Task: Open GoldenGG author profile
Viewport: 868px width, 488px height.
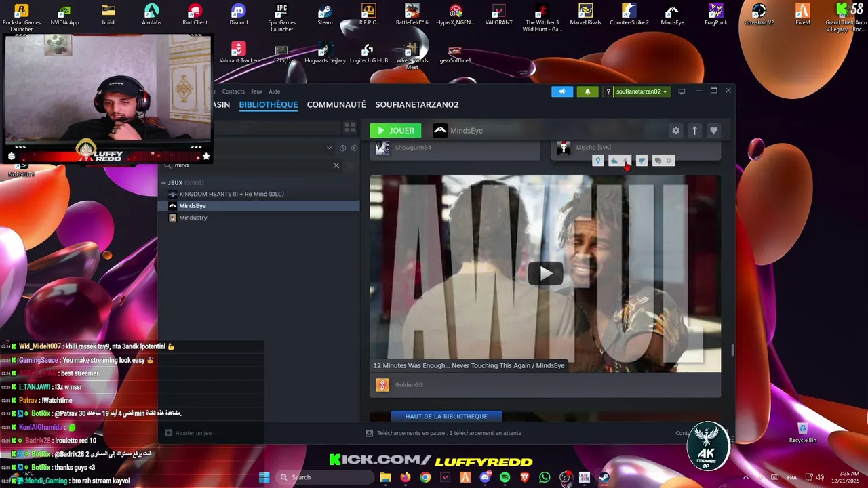Action: [409, 385]
